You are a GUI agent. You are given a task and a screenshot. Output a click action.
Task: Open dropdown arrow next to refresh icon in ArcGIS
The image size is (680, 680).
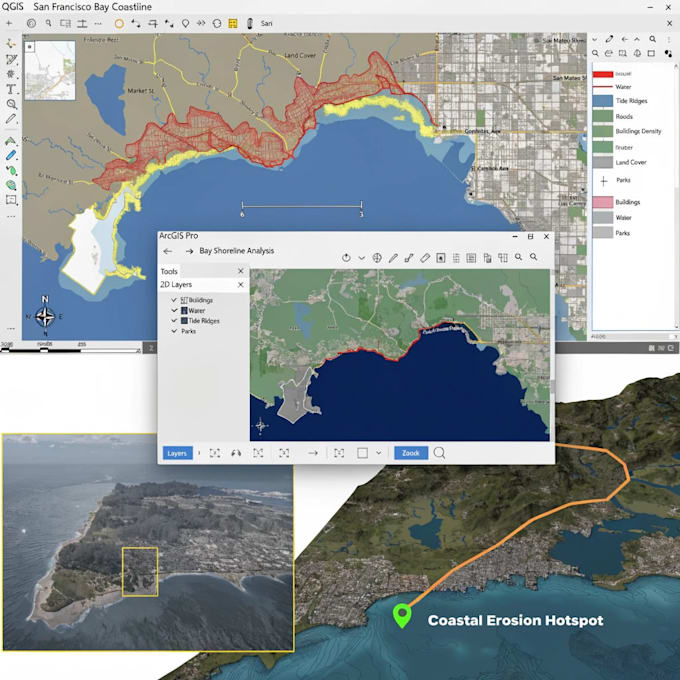click(x=361, y=258)
